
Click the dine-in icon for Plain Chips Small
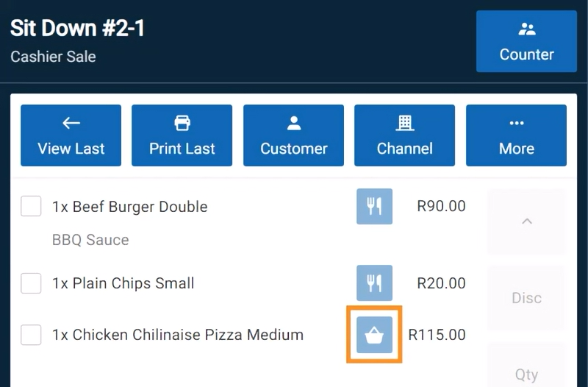pyautogui.click(x=374, y=283)
